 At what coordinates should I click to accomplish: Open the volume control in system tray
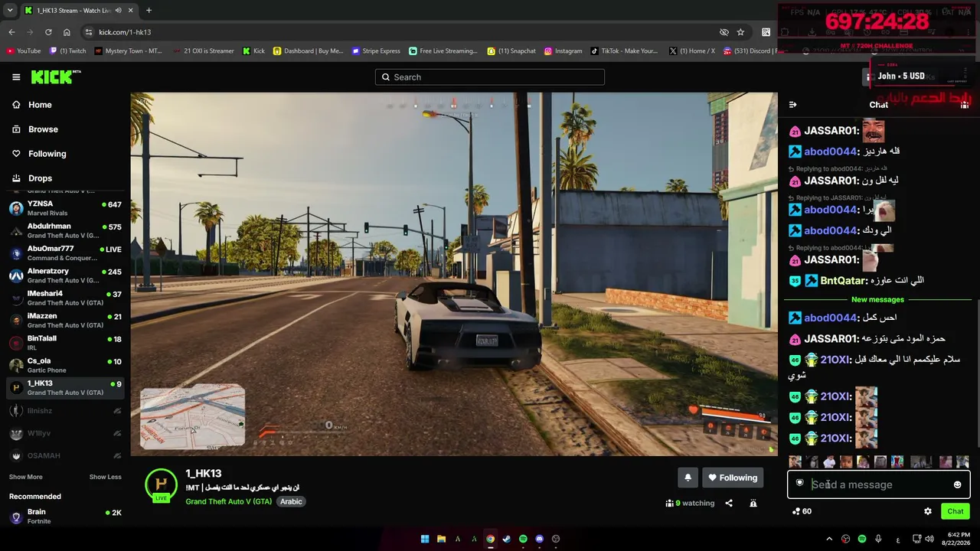point(929,539)
